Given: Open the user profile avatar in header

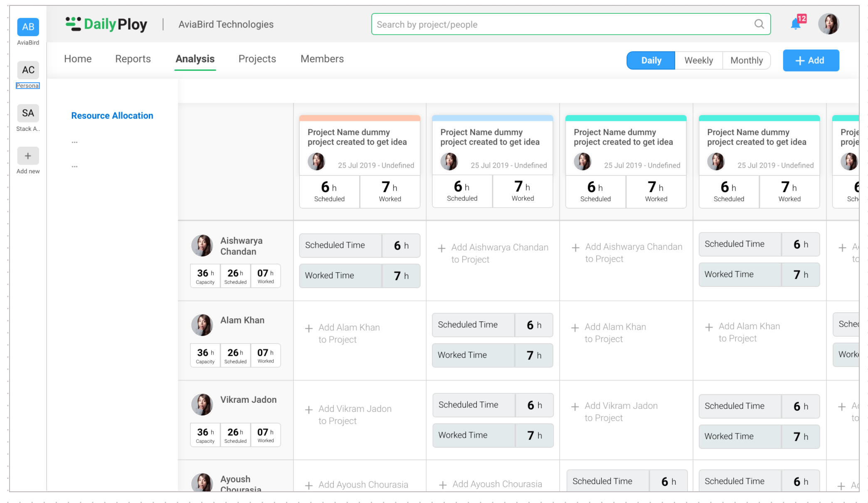Looking at the screenshot, I should (828, 24).
